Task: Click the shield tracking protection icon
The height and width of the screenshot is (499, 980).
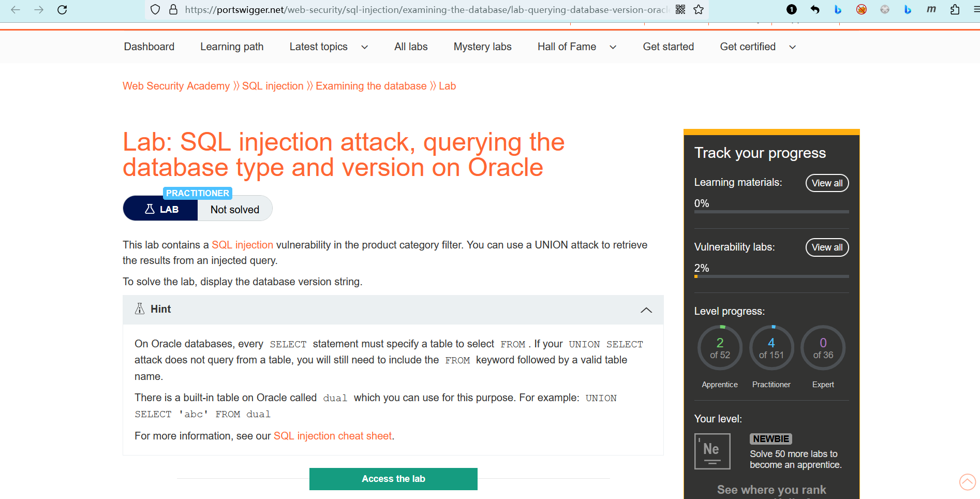Action: pyautogui.click(x=155, y=9)
